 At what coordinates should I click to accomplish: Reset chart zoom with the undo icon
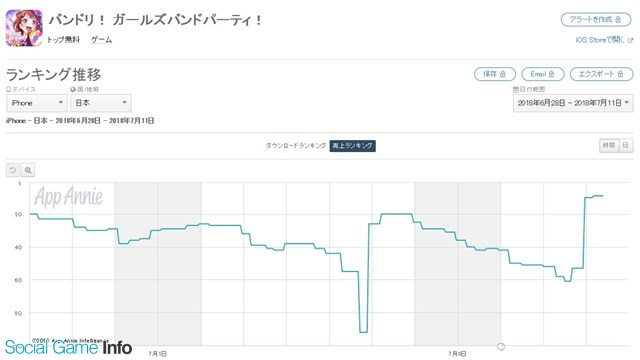tap(13, 170)
